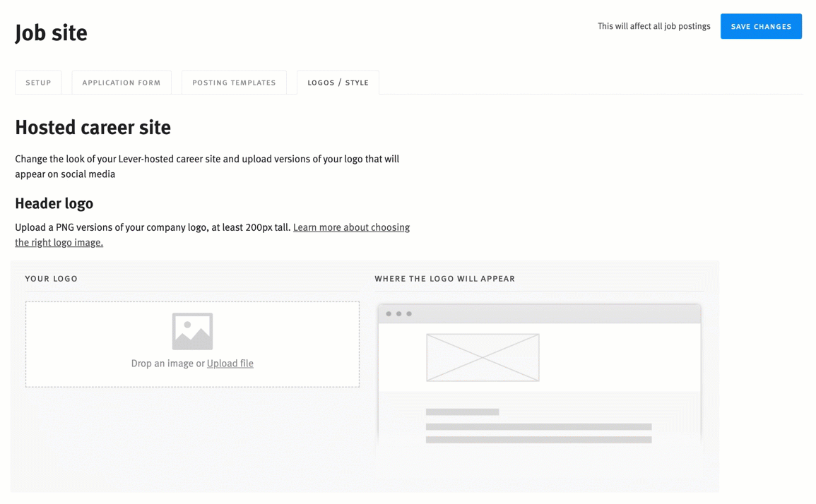Viewport: 816px width, 504px height.
Task: Click the Upload file link
Action: click(230, 363)
